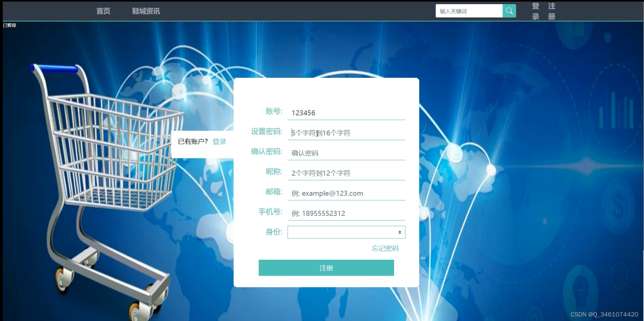Viewport: 644px width, 321px height.
Task: Click the 昵称 nickname field
Action: (x=346, y=173)
